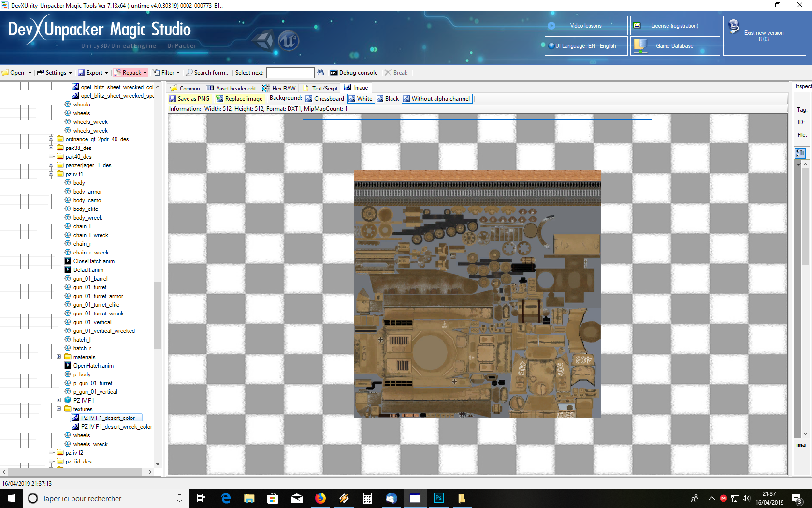The width and height of the screenshot is (812, 508).
Task: Open Firefox from the taskbar
Action: coord(320,498)
